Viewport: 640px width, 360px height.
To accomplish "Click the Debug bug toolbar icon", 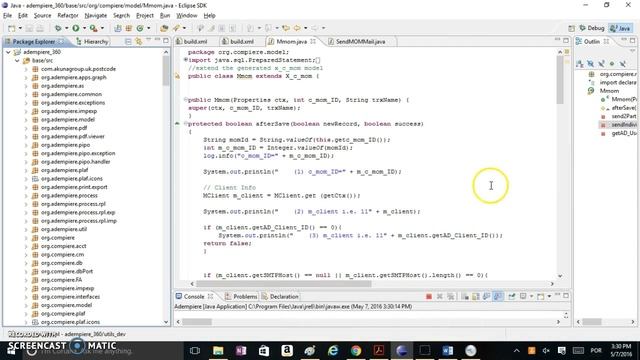I will coord(58,28).
